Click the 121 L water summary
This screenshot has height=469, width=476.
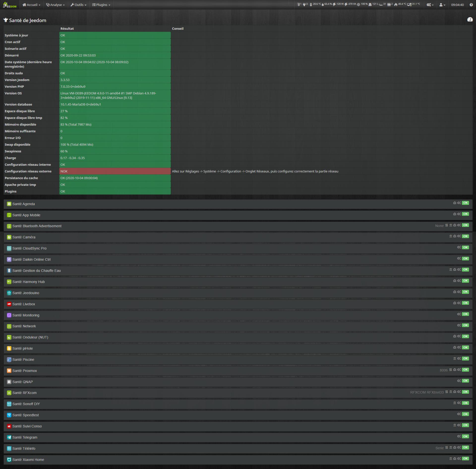coord(374,4)
